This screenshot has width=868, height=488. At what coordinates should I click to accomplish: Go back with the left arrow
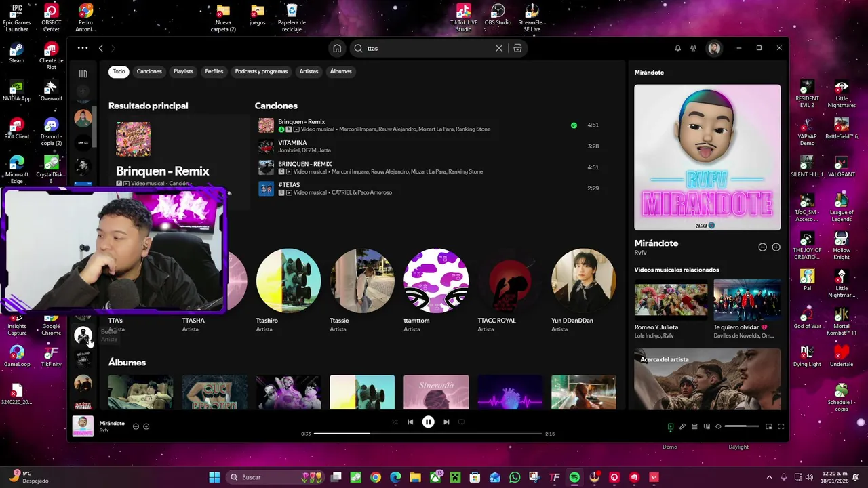[x=100, y=48]
